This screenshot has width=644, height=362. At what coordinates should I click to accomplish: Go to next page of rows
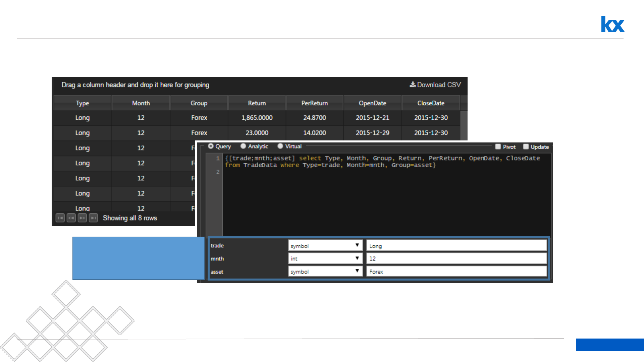click(82, 218)
